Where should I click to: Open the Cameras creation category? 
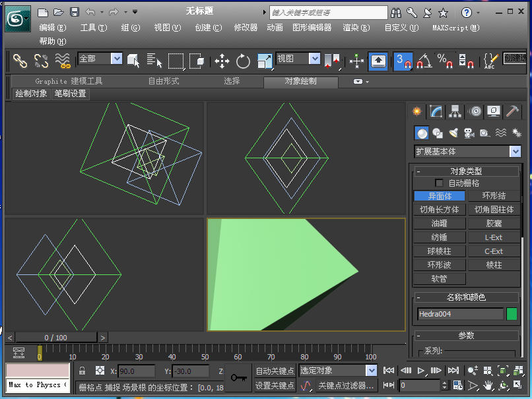click(x=469, y=133)
